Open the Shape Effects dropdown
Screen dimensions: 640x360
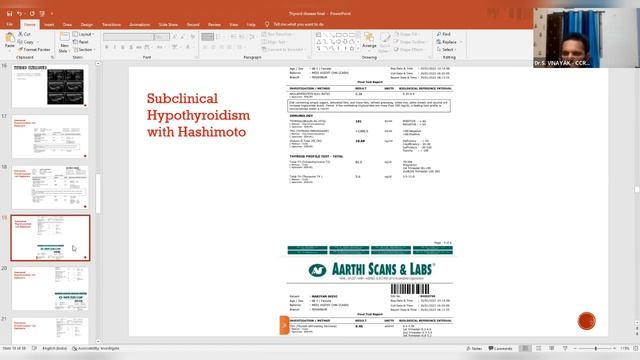coord(410,49)
